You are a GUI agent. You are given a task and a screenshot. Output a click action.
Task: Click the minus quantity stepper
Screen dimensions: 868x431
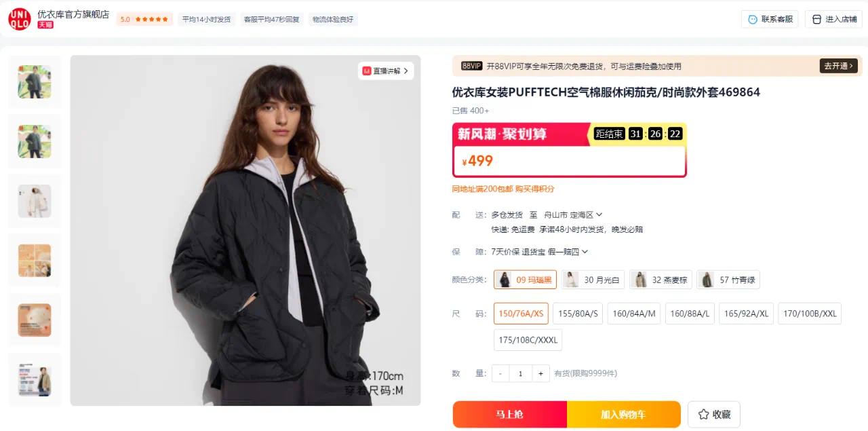pos(500,373)
